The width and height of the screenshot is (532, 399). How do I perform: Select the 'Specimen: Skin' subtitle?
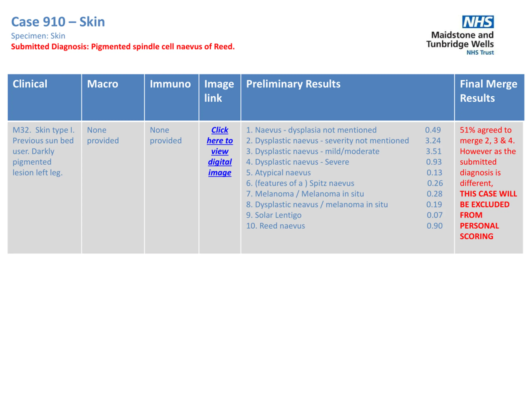click(38, 36)
